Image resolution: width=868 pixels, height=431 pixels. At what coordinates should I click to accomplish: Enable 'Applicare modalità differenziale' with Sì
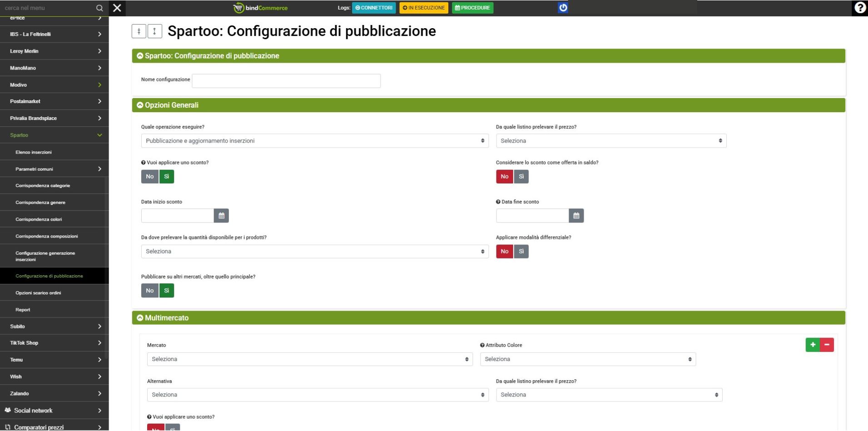521,252
